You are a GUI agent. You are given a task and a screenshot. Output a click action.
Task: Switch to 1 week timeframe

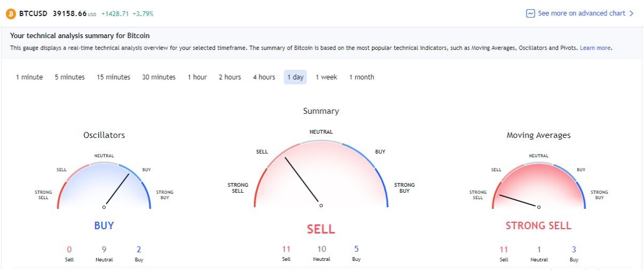(x=326, y=77)
